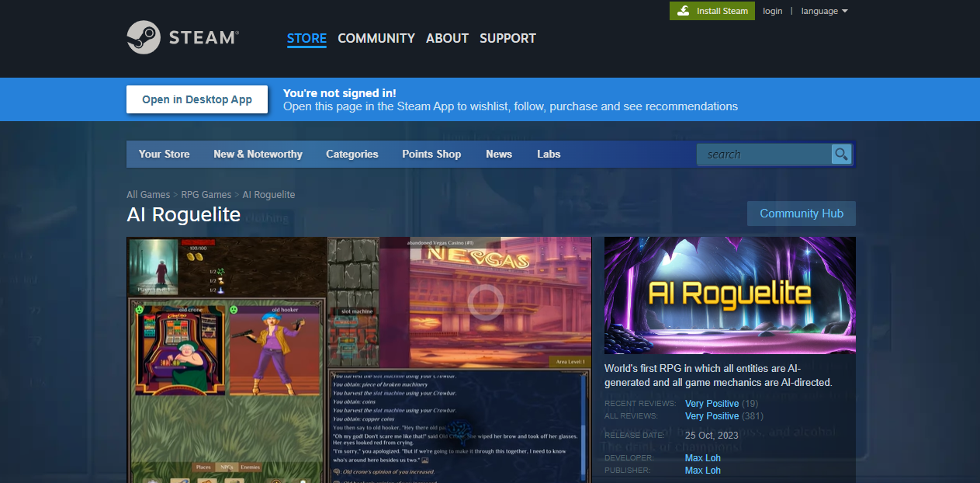Viewport: 980px width, 483px height.
Task: Open the language dropdown
Action: pyautogui.click(x=824, y=11)
